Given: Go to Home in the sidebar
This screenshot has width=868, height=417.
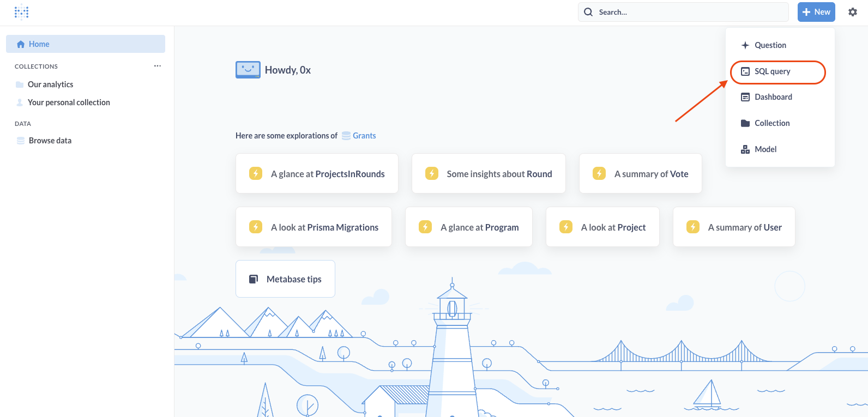Looking at the screenshot, I should pyautogui.click(x=86, y=44).
